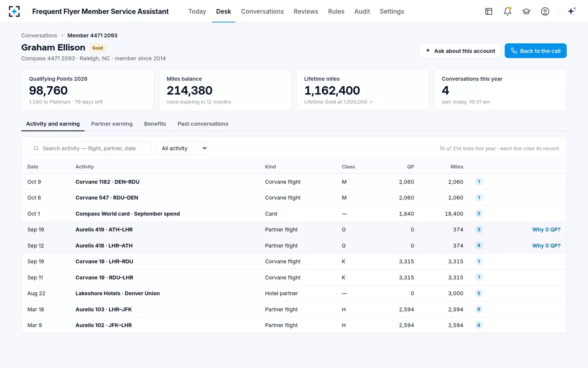Open the Settings tab
Screen dimensions: 588x368
coord(392,11)
